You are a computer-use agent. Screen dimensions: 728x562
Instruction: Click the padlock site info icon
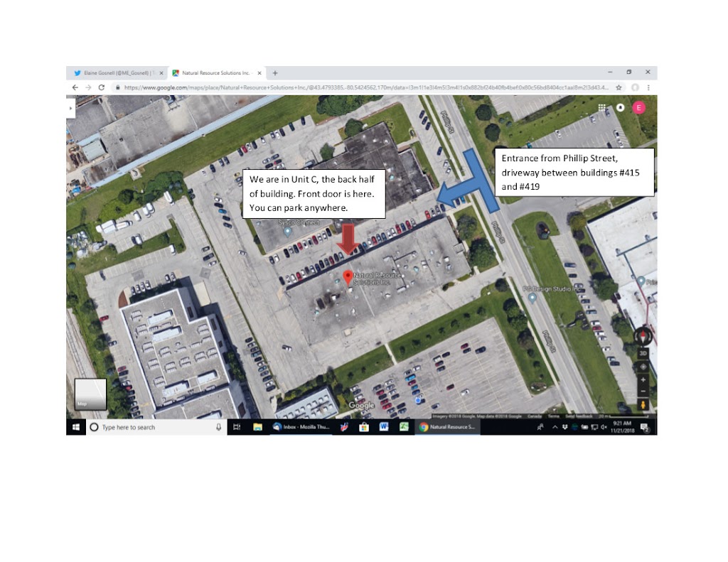tap(118, 87)
